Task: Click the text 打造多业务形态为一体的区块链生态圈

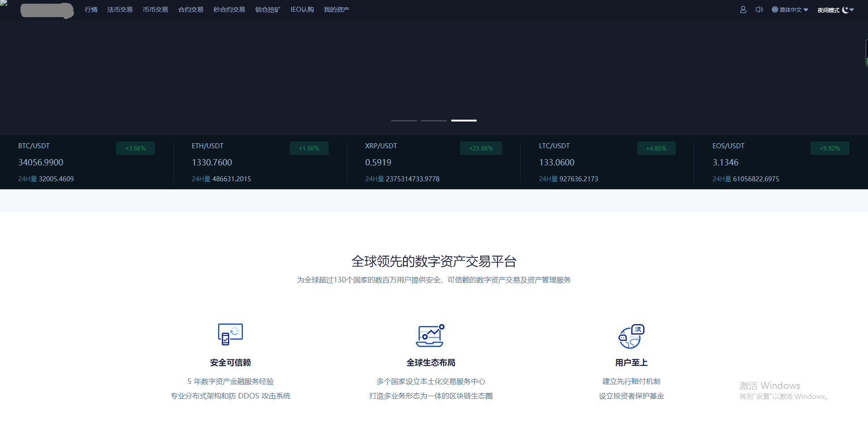Action: [431, 396]
